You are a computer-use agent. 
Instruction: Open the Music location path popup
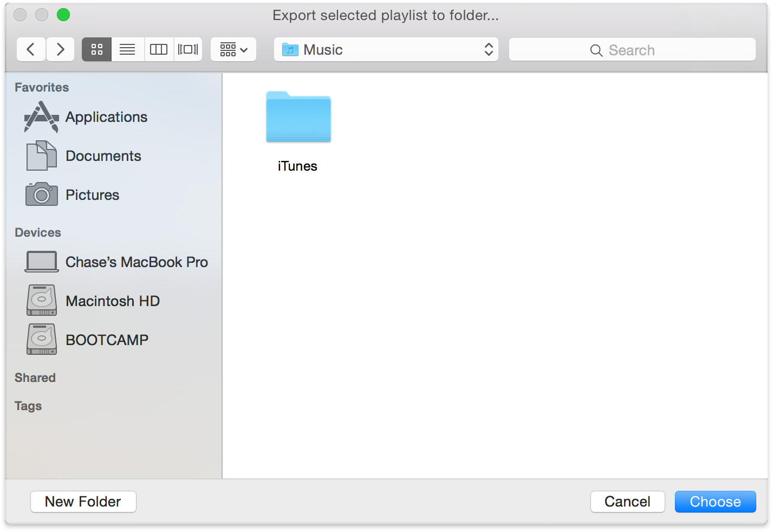coord(386,50)
